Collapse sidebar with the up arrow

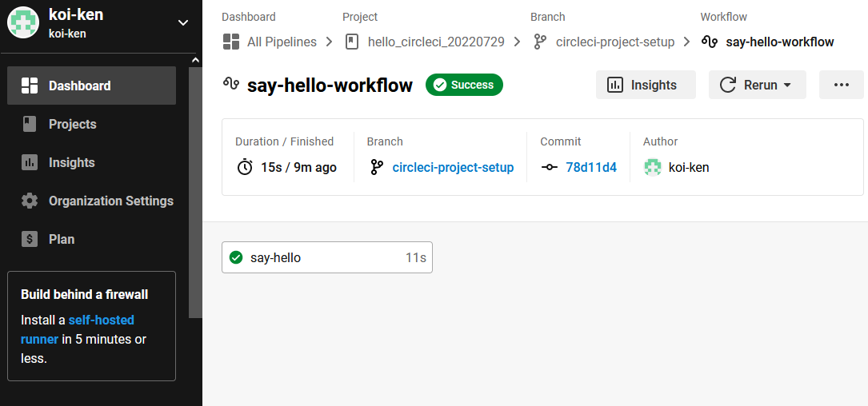[195, 60]
